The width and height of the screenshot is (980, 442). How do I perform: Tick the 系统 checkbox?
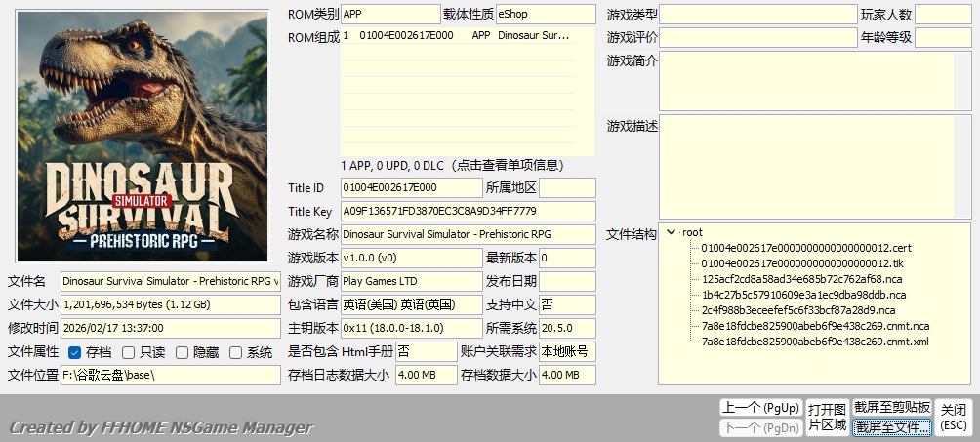point(235,352)
